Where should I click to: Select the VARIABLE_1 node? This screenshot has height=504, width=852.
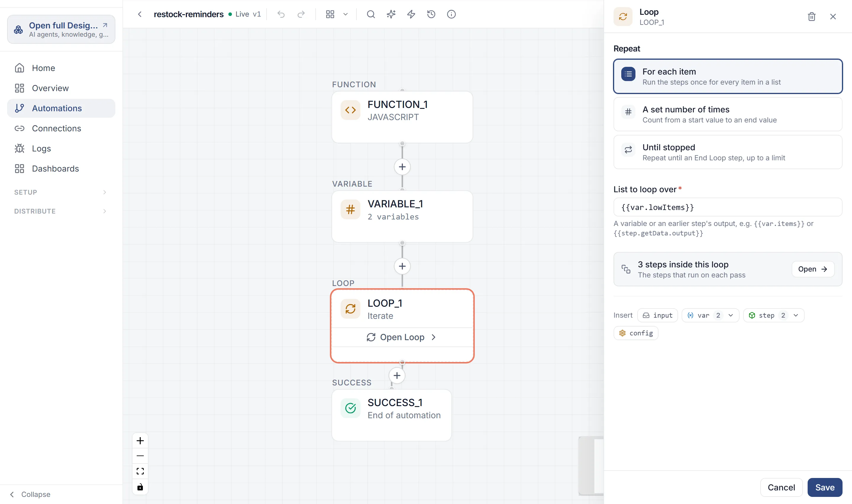(x=402, y=216)
